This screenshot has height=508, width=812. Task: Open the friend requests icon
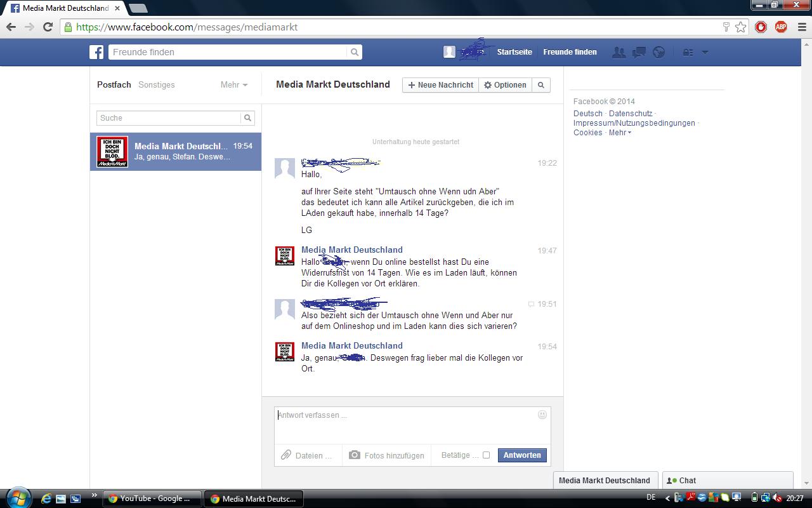pyautogui.click(x=619, y=52)
